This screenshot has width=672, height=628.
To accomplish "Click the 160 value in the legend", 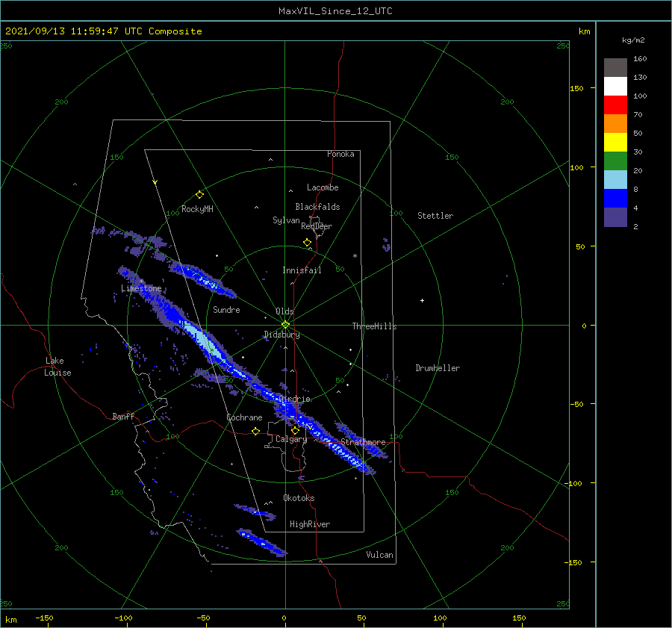I will (x=640, y=59).
